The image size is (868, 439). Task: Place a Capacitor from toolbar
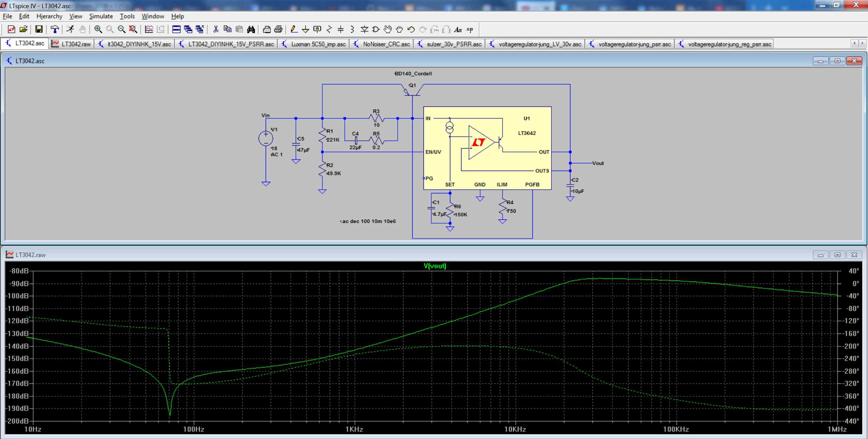[x=341, y=30]
